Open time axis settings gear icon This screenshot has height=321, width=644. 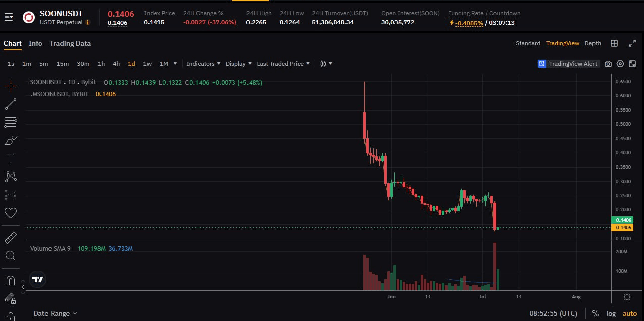(x=627, y=297)
